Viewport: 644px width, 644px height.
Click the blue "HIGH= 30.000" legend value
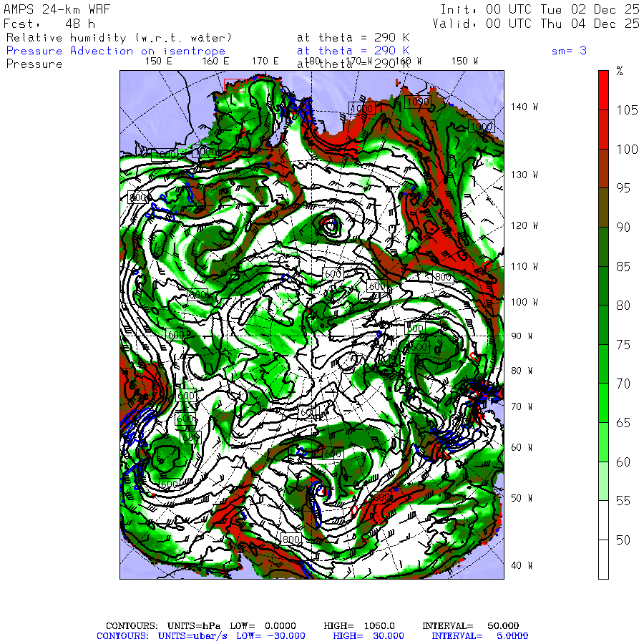coord(369,636)
